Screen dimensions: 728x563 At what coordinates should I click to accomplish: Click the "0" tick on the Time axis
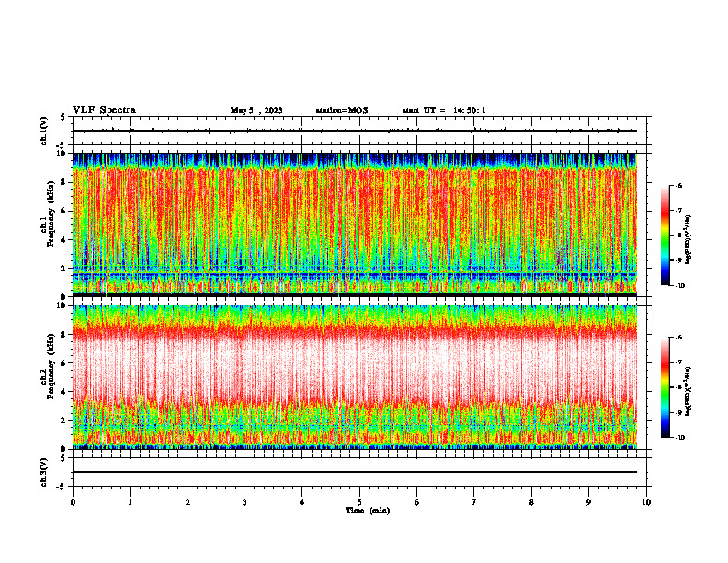(x=73, y=502)
